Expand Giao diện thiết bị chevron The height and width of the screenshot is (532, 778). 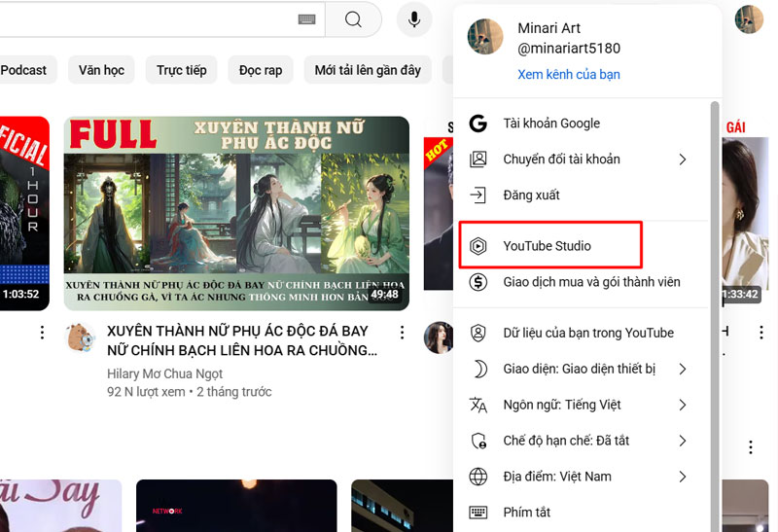tap(683, 369)
